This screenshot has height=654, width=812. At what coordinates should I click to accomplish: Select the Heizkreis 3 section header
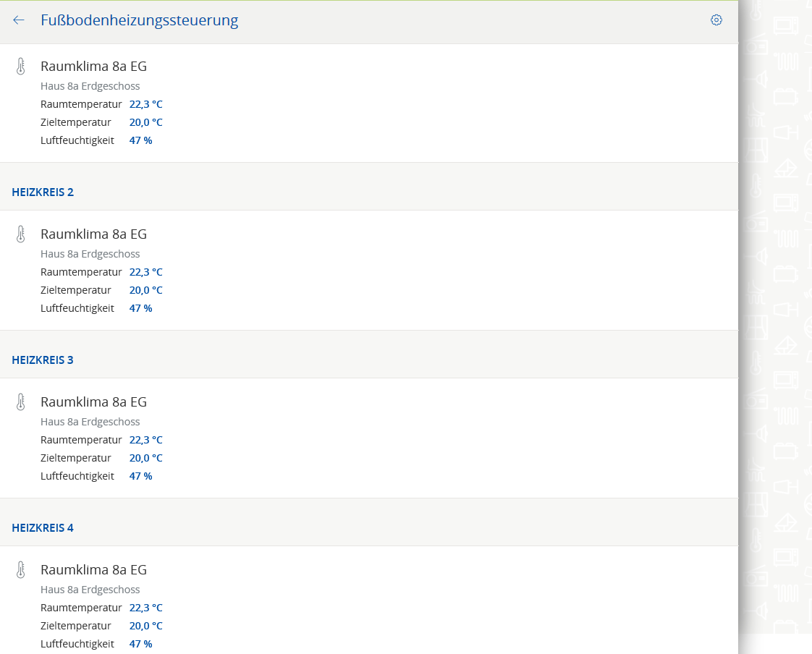[43, 360]
